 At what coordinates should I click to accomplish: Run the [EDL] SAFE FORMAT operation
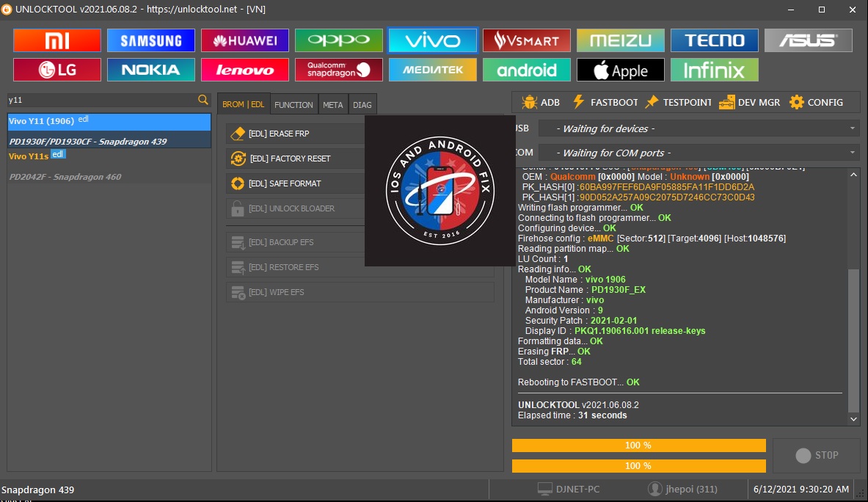pyautogui.click(x=296, y=183)
